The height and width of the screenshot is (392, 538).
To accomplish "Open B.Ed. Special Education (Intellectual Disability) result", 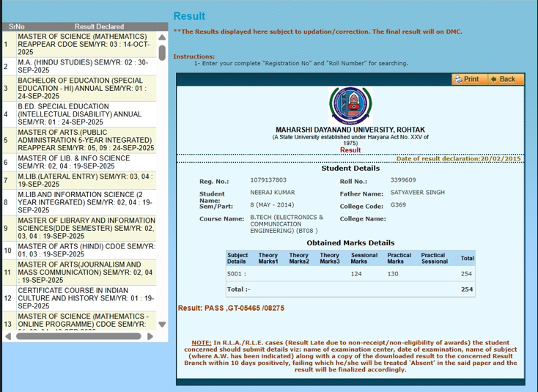I will point(79,114).
